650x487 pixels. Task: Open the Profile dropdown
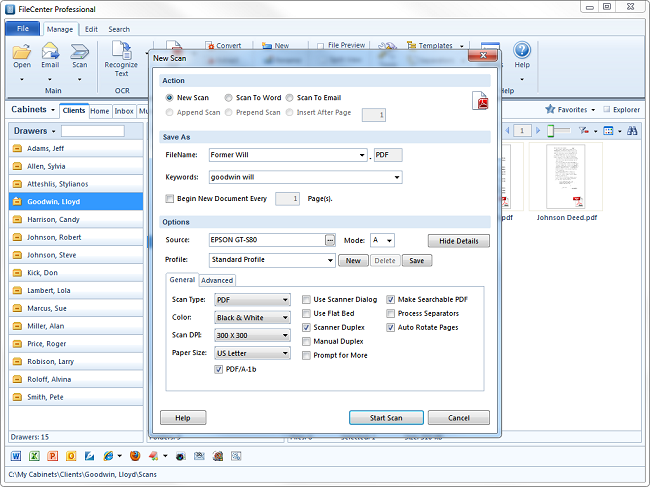[x=330, y=260]
